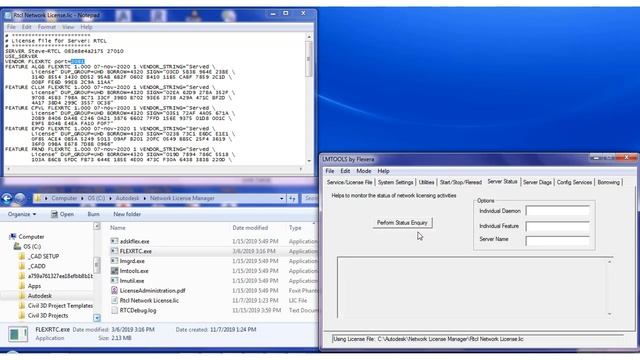The width and height of the screenshot is (640, 360).
Task: Click Individual Daemon input field
Action: [x=558, y=211]
